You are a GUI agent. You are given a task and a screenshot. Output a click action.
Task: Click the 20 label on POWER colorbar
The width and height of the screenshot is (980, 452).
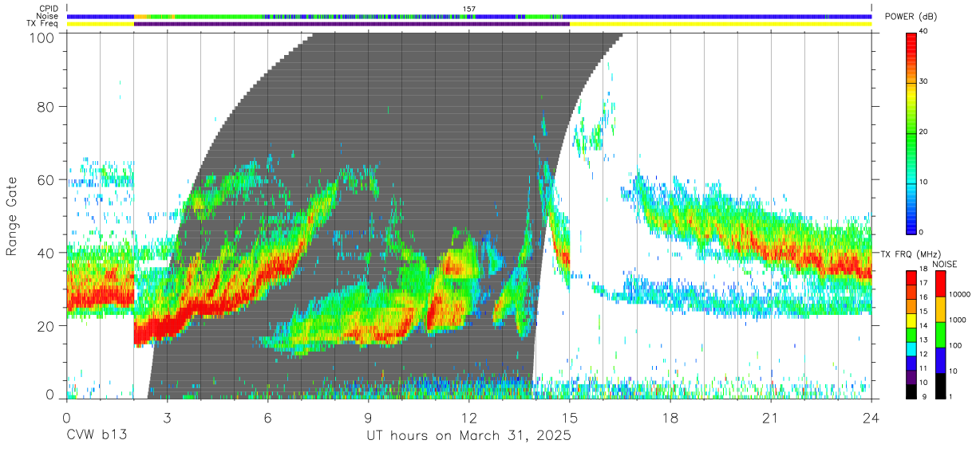coord(925,132)
